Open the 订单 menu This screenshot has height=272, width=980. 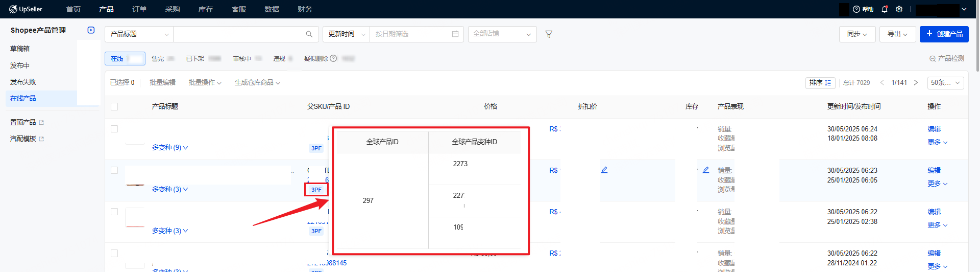tap(139, 9)
